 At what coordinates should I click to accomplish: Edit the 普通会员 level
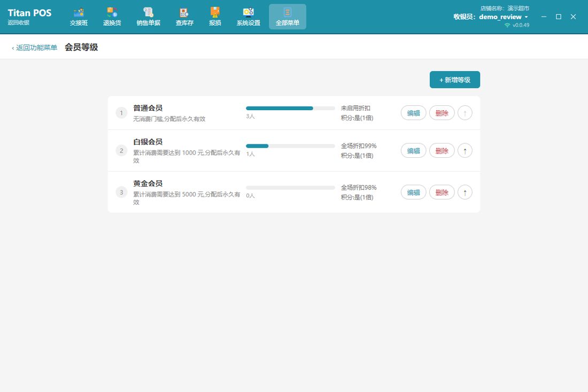click(x=414, y=113)
